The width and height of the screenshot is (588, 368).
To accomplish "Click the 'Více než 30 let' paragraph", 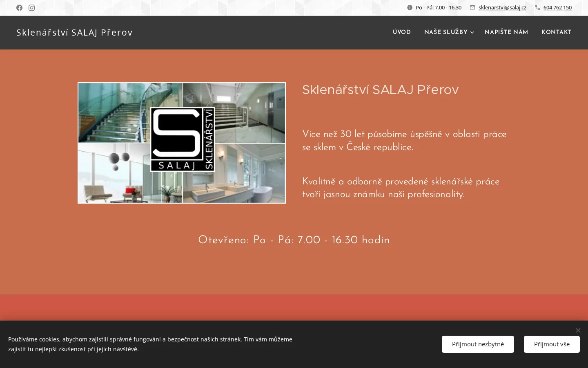I will [x=404, y=141].
